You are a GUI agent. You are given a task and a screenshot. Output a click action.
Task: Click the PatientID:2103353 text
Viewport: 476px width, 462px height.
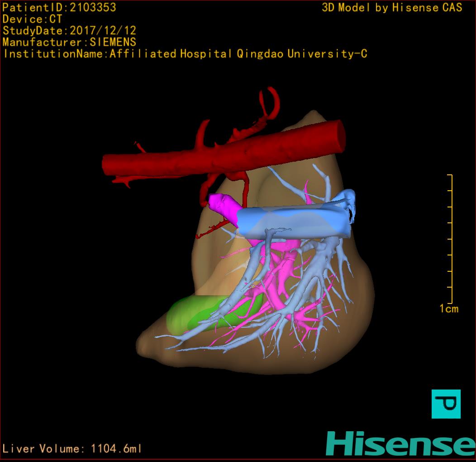click(x=59, y=7)
